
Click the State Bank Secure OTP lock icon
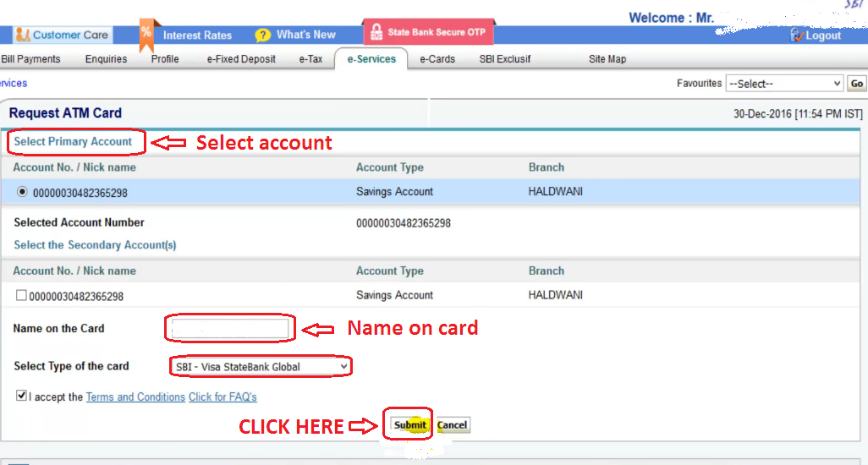376,32
